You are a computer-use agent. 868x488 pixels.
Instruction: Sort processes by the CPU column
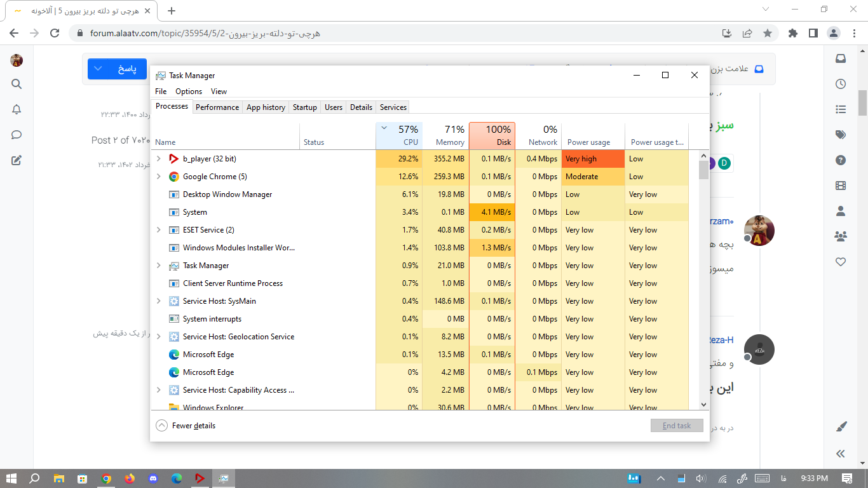[x=399, y=136]
